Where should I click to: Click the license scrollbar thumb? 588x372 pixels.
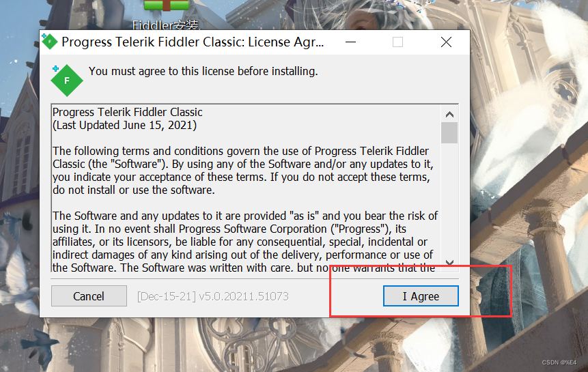(x=449, y=132)
